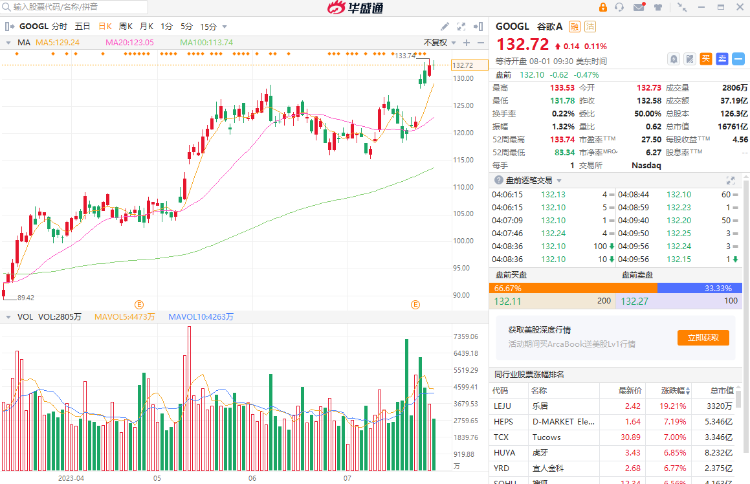The height and width of the screenshot is (484, 750).
Task: Open the skin theme shirt icon
Action: pyautogui.click(x=658, y=7)
